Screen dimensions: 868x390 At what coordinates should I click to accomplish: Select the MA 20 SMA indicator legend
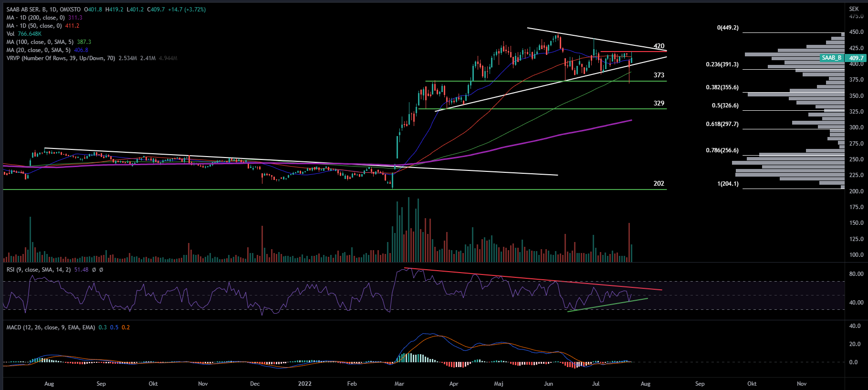(x=38, y=50)
